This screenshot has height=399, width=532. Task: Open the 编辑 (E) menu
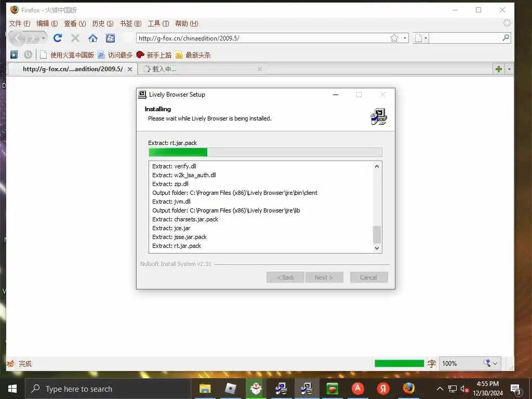47,23
